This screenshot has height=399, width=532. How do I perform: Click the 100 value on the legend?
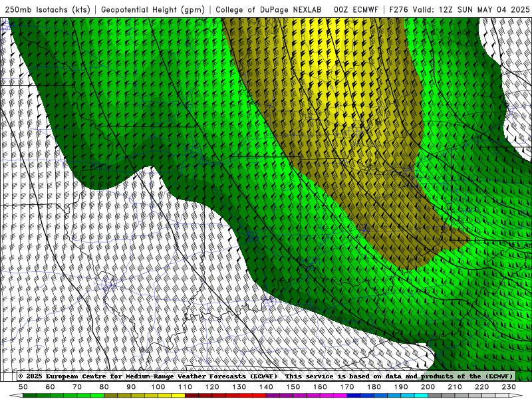pos(158,387)
